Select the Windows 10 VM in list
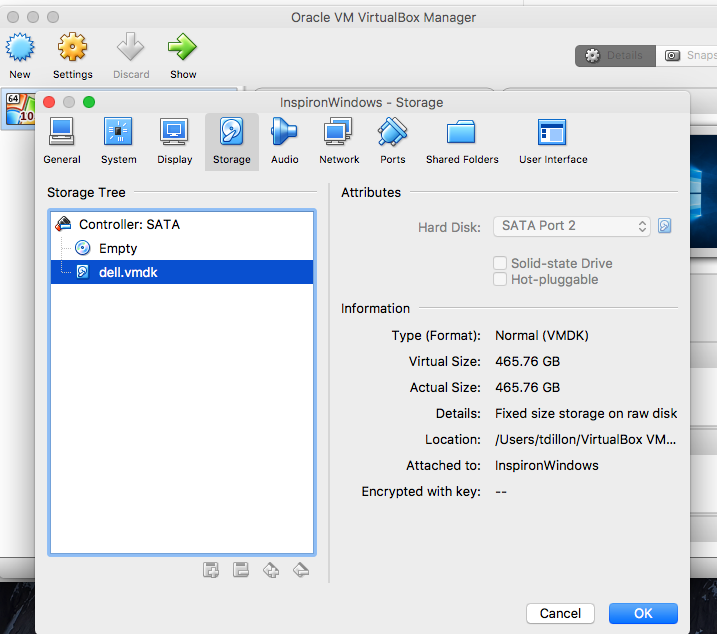Screen dimensions: 717x634 click(20, 109)
